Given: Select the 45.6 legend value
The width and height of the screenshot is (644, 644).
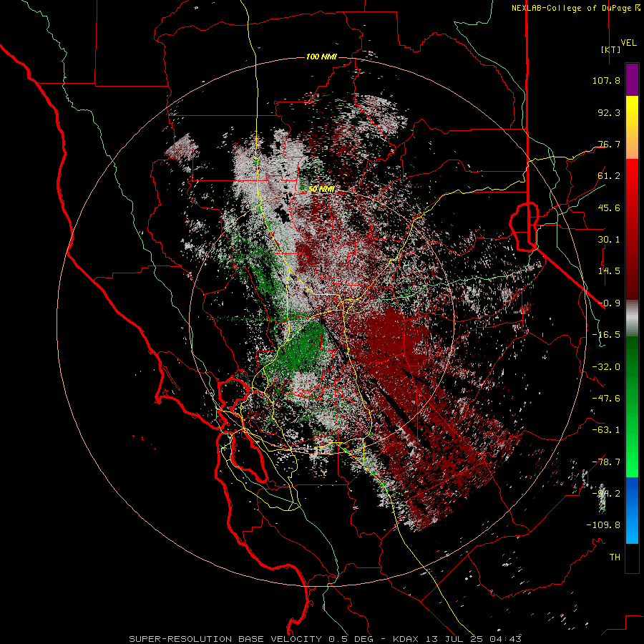Looking at the screenshot, I should (609, 208).
